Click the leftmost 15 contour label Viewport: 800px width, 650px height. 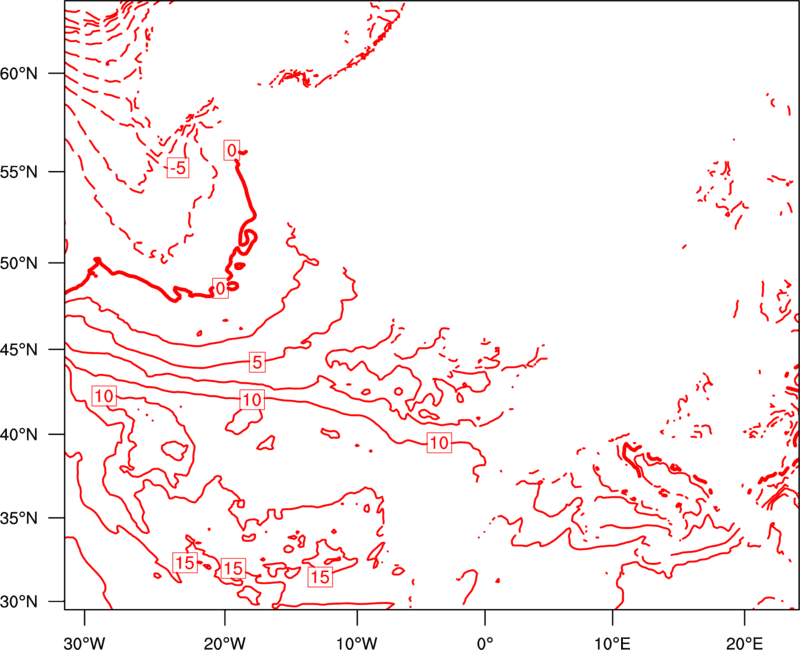click(x=185, y=562)
